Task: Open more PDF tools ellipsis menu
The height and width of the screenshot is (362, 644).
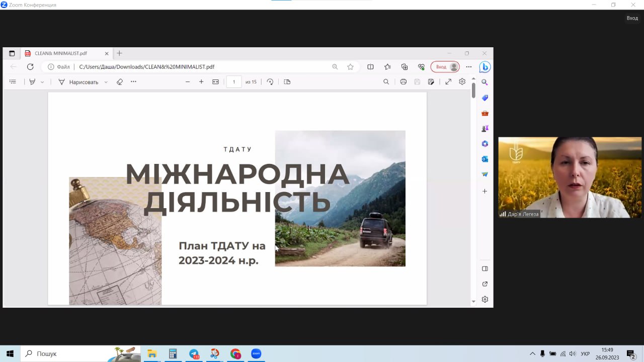Action: [133, 82]
